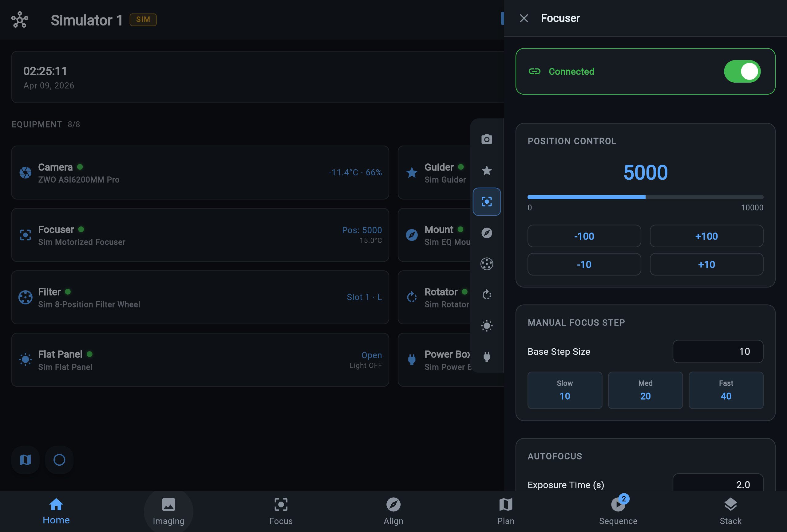Open the power plug icon in the side rail
Viewport: 787px width, 532px height.
point(487,357)
